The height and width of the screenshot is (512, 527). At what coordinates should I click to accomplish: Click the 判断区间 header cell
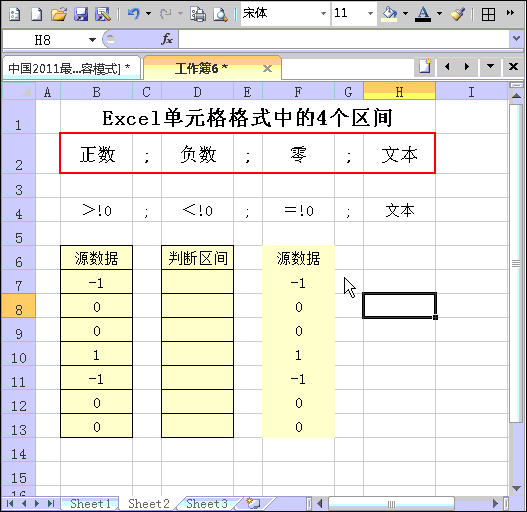(x=198, y=258)
